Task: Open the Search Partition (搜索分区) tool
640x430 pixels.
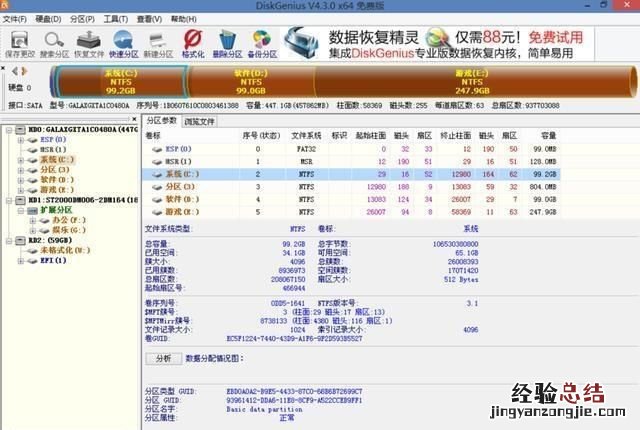Action: point(54,44)
